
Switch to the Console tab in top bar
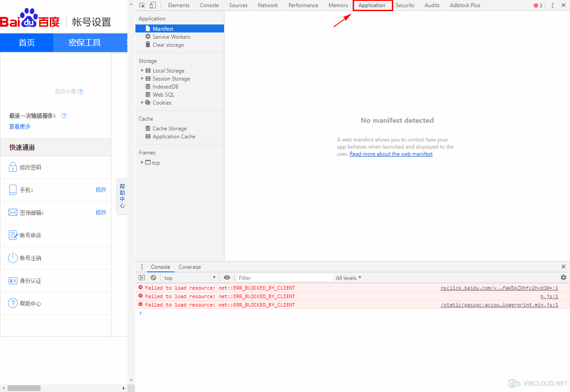209,5
